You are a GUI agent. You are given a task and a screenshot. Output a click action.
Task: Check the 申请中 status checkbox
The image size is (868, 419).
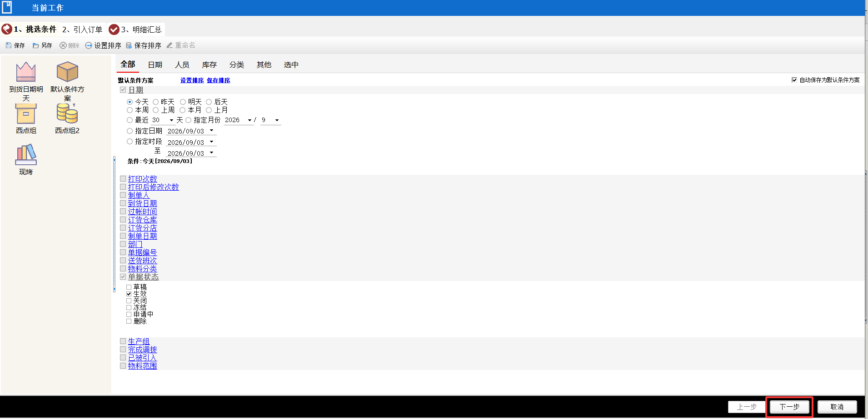[129, 314]
